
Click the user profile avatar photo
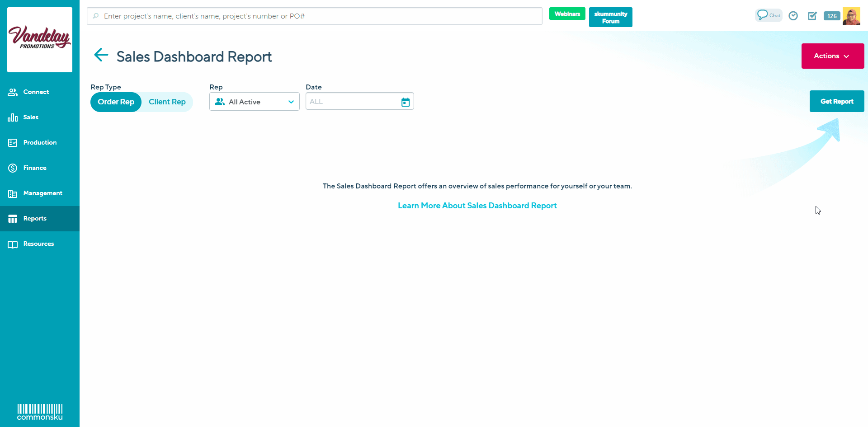click(x=851, y=16)
